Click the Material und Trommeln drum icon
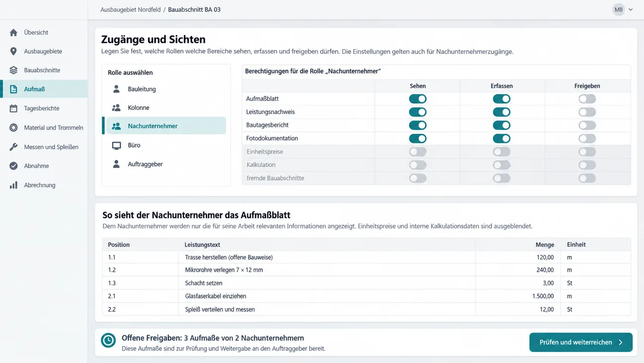 13,128
